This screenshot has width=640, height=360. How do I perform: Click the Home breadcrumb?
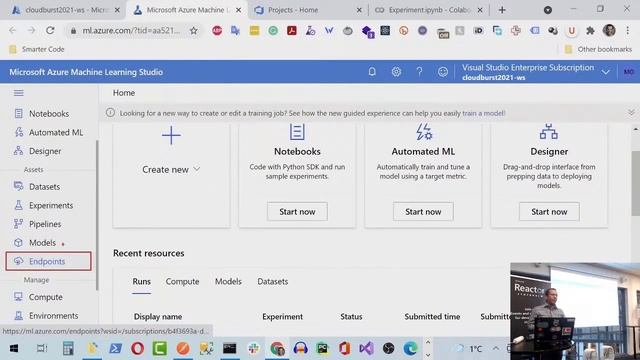pos(124,93)
